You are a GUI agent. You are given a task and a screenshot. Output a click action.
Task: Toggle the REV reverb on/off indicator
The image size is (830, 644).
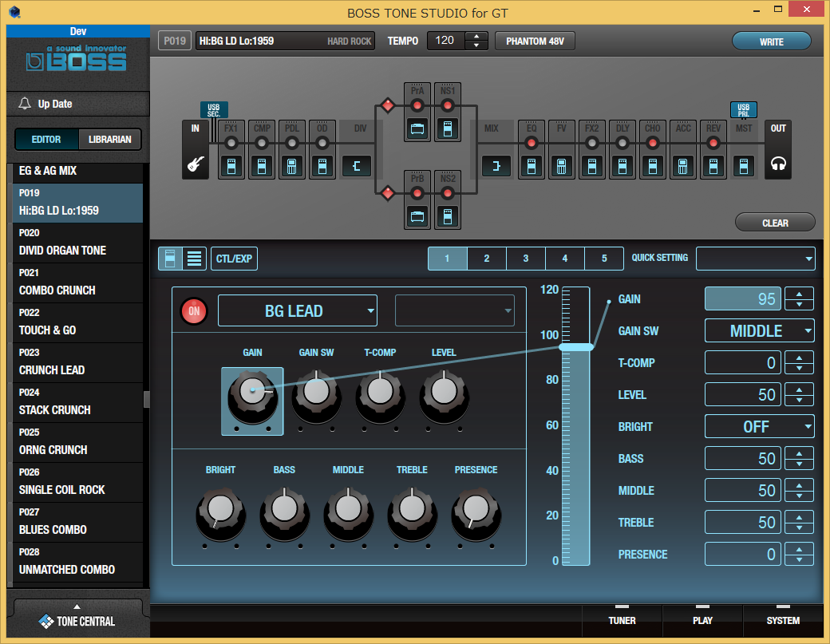coord(713,143)
